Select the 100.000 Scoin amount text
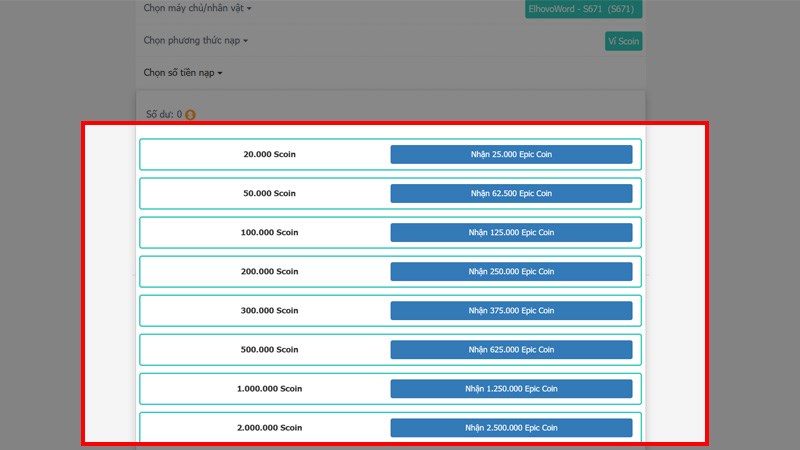 pos(269,232)
